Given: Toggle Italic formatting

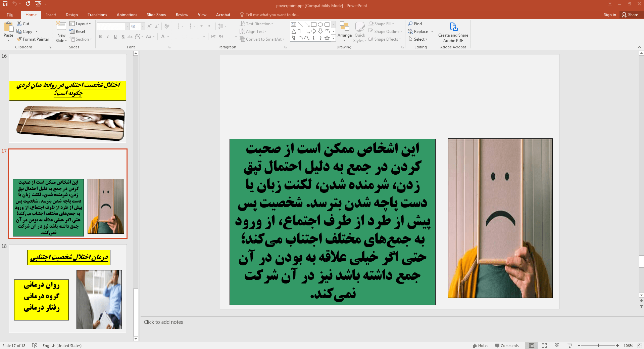Looking at the screenshot, I should (x=108, y=37).
